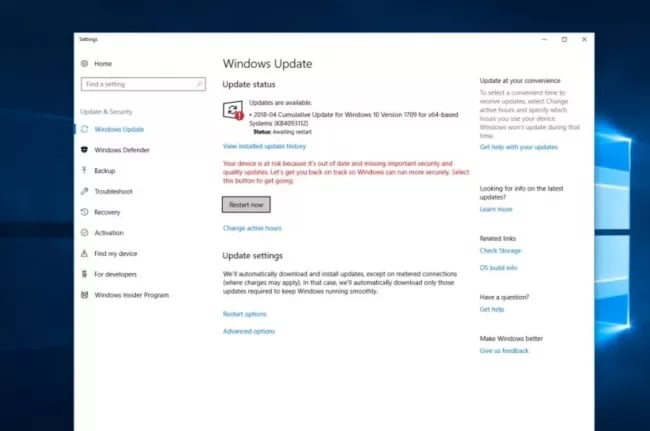Click the Update & Security category label

tap(106, 111)
